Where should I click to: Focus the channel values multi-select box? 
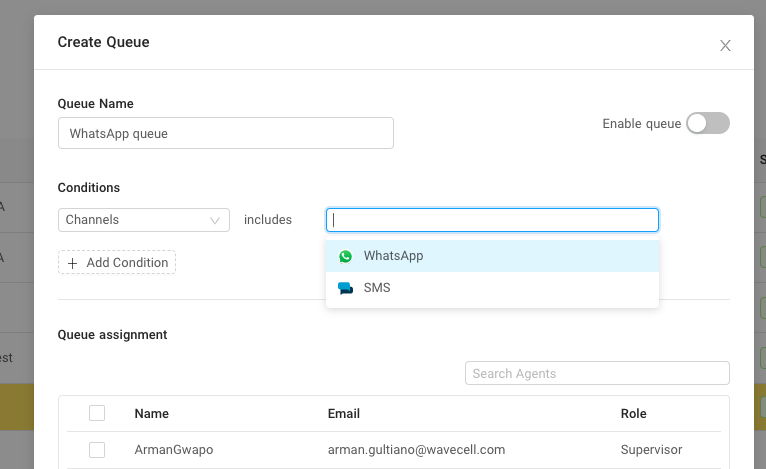pos(492,220)
